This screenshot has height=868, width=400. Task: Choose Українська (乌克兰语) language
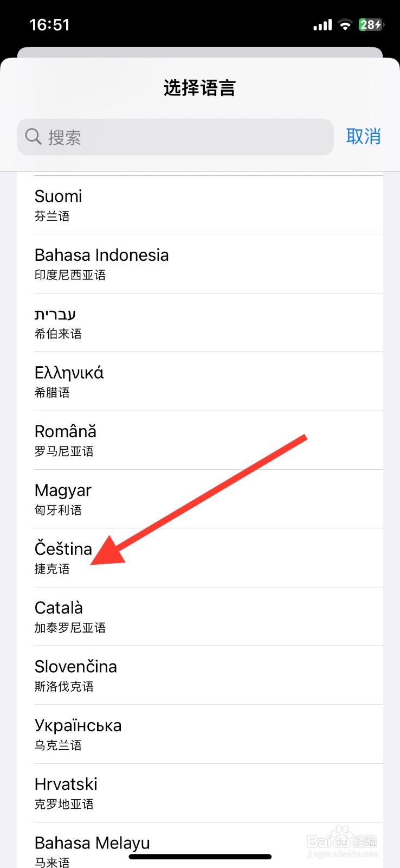click(x=199, y=734)
